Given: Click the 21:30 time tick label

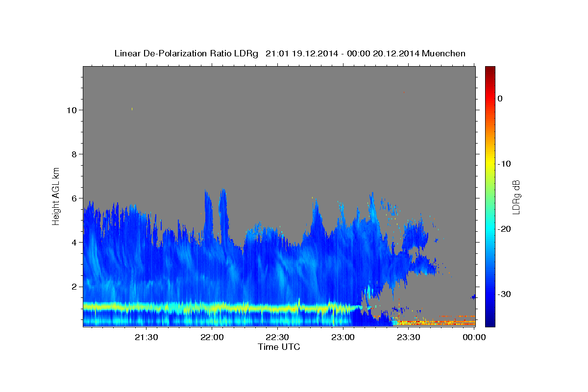Looking at the screenshot, I should tap(147, 337).
